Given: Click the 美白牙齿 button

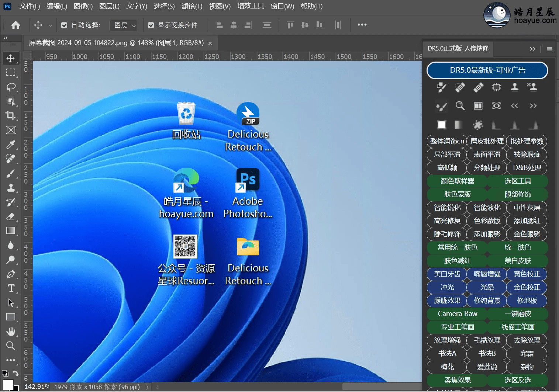Looking at the screenshot, I should tap(447, 274).
